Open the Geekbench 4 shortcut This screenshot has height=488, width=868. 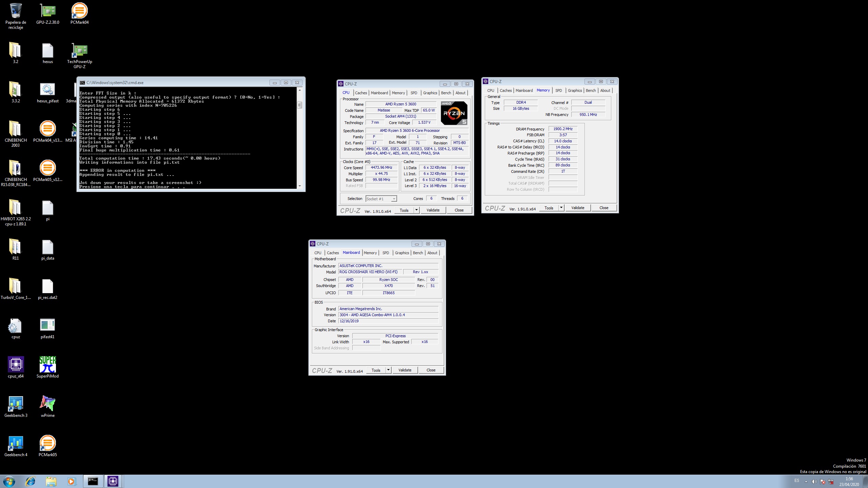point(16,446)
